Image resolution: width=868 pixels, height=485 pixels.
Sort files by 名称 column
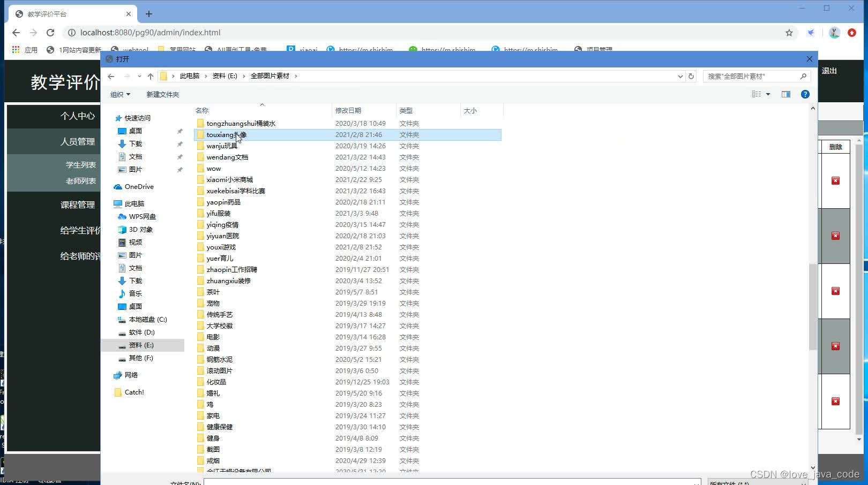(x=263, y=111)
